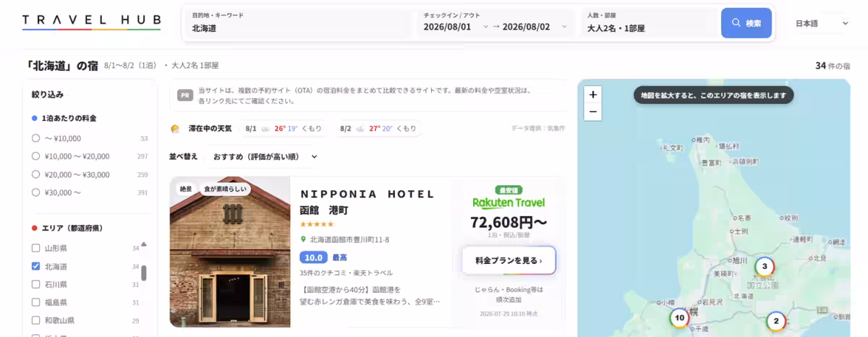
Task: Click the 34 件の宿 result count
Action: tap(833, 66)
